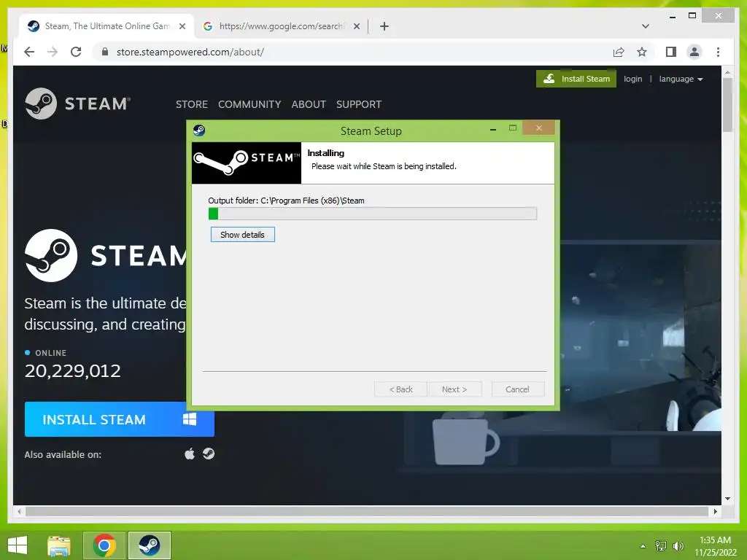Open File Explorer from the taskbar

coord(59,545)
